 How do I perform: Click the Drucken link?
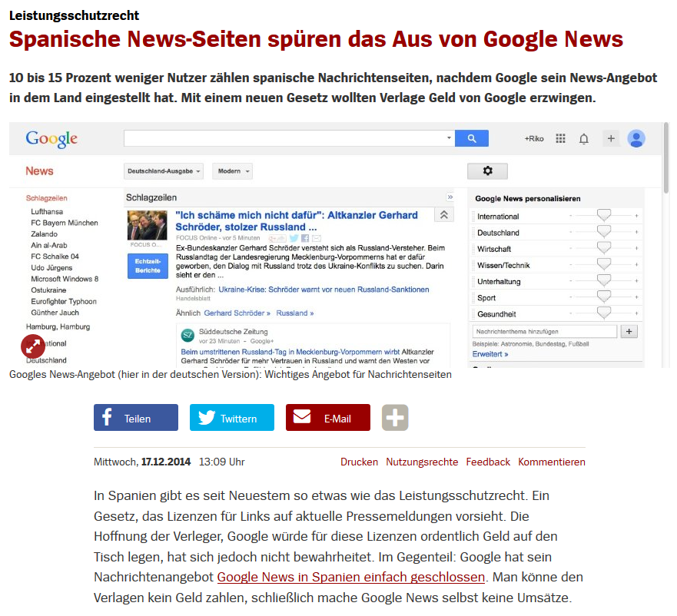[359, 462]
